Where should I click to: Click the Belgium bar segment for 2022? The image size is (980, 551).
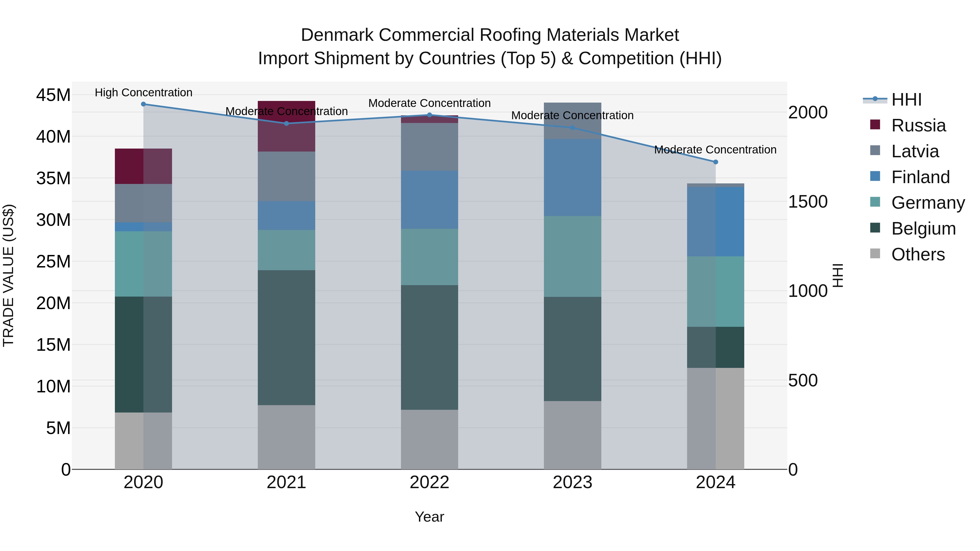pos(430,347)
